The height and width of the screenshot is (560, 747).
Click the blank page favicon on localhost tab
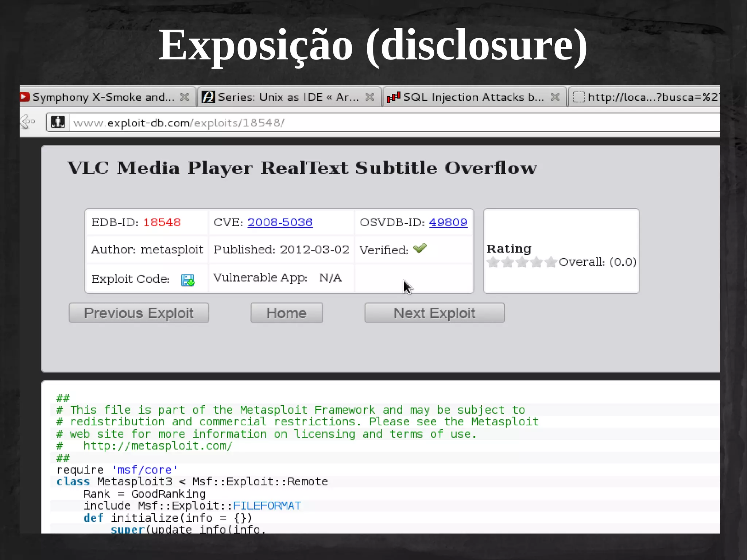579,97
